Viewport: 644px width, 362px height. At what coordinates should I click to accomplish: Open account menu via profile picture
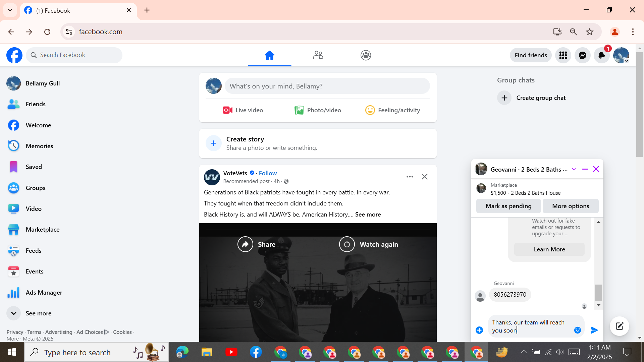click(621, 55)
